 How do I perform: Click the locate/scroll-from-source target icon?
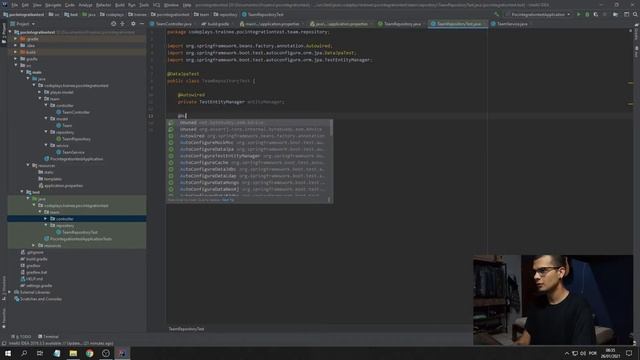[x=113, y=24]
